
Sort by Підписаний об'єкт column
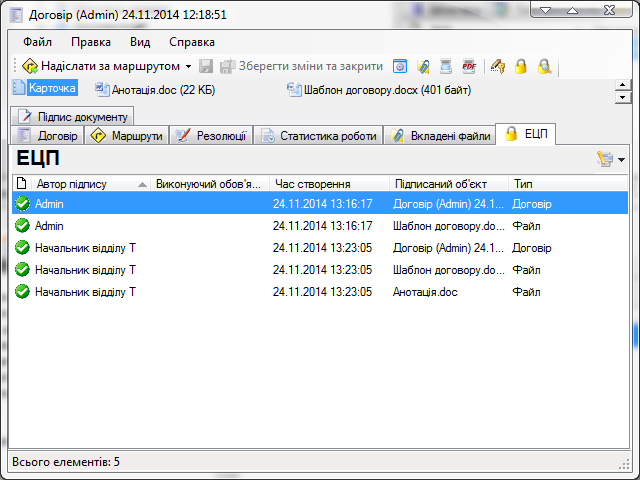(449, 184)
